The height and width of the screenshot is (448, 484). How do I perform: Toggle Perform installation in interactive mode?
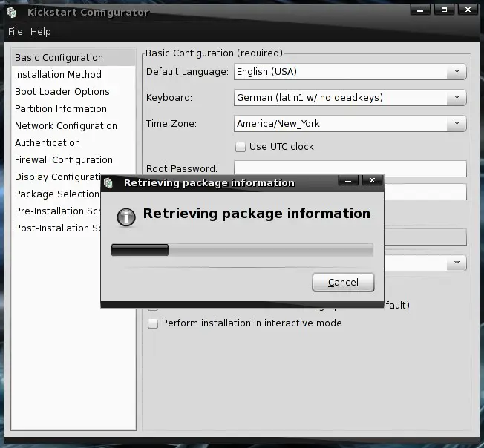[x=153, y=323]
